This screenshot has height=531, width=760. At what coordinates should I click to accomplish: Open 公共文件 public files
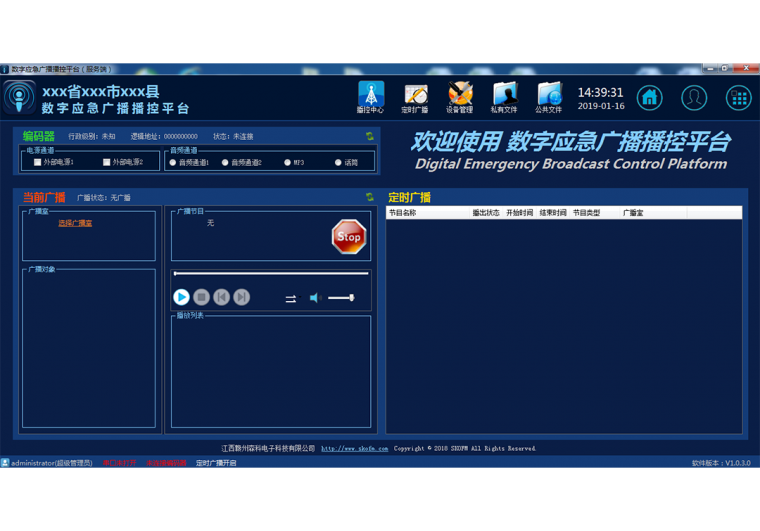pos(548,96)
